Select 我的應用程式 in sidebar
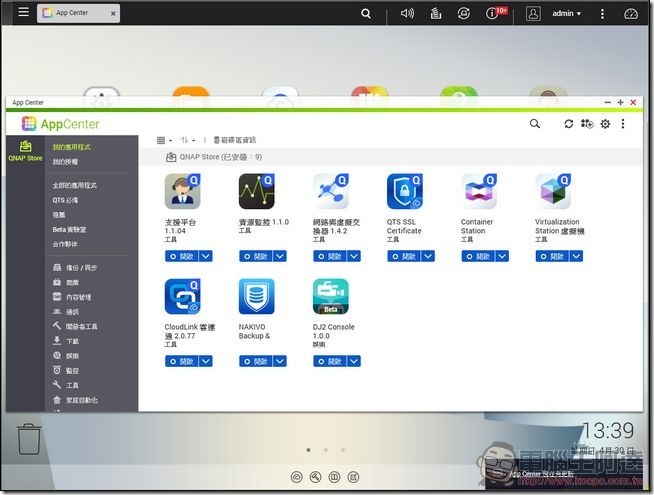This screenshot has width=654, height=495. coord(71,147)
